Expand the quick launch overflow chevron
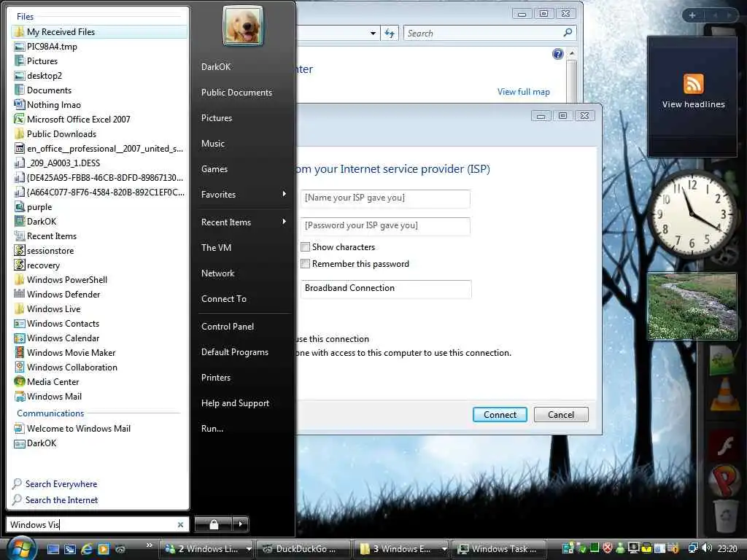The height and width of the screenshot is (560, 747). click(x=149, y=545)
